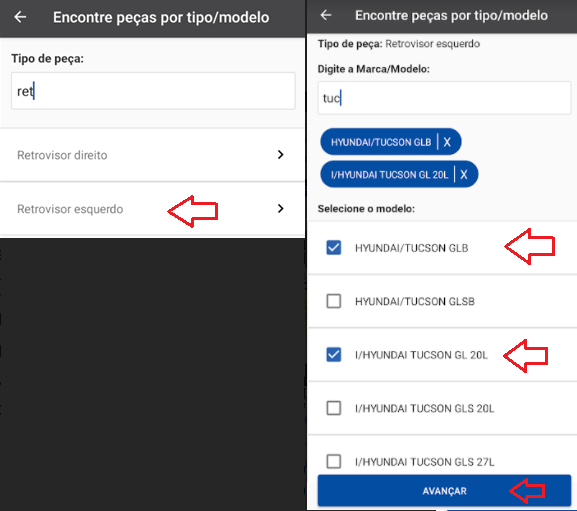This screenshot has height=511, width=577.
Task: Select I/HYUNDAI TUCSON GLS 20L model label
Action: click(x=424, y=408)
